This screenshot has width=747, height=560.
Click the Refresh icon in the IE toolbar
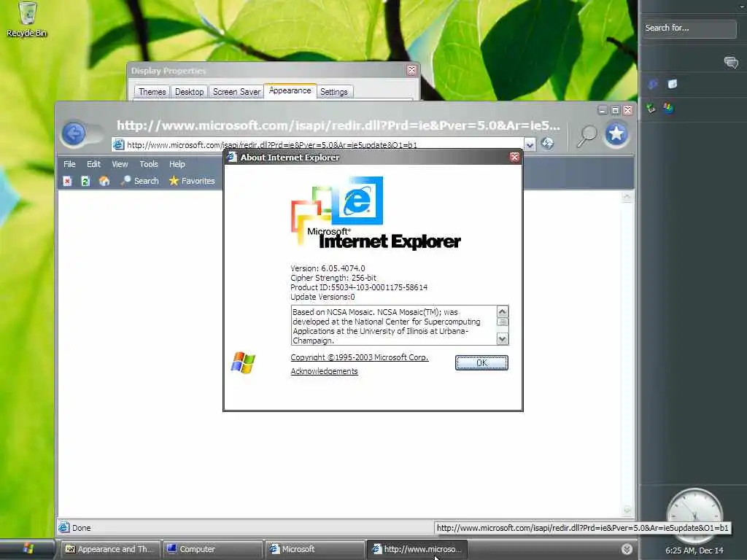85,181
